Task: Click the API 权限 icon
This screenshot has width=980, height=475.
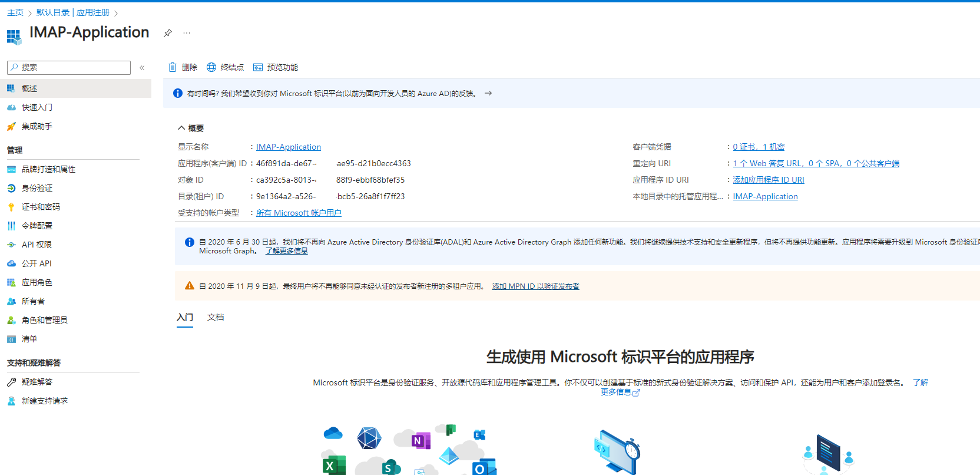Action: [11, 245]
